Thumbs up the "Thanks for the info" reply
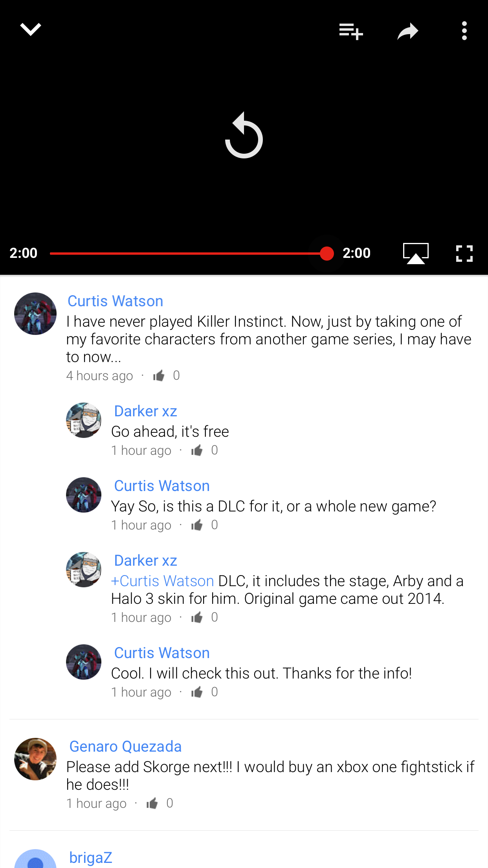 point(197,692)
